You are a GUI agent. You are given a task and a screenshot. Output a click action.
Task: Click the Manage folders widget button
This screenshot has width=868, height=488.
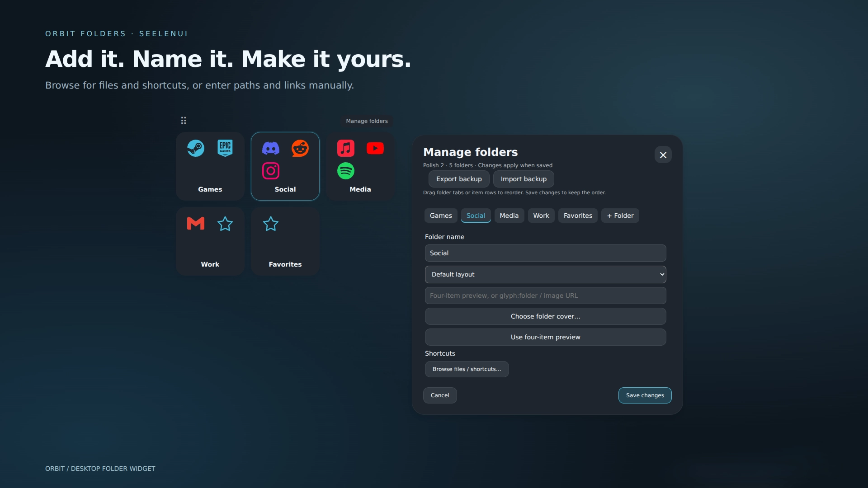click(367, 121)
